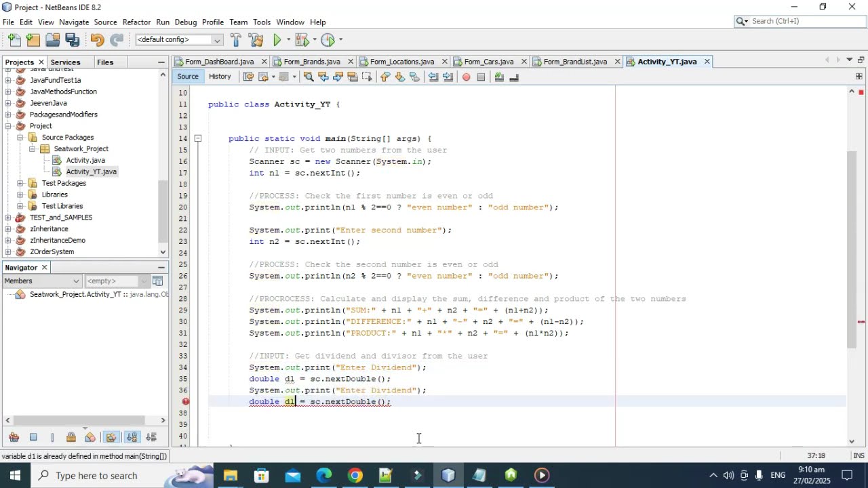868x488 pixels.
Task: Toggle Rectangular Selection mode
Action: point(367,77)
